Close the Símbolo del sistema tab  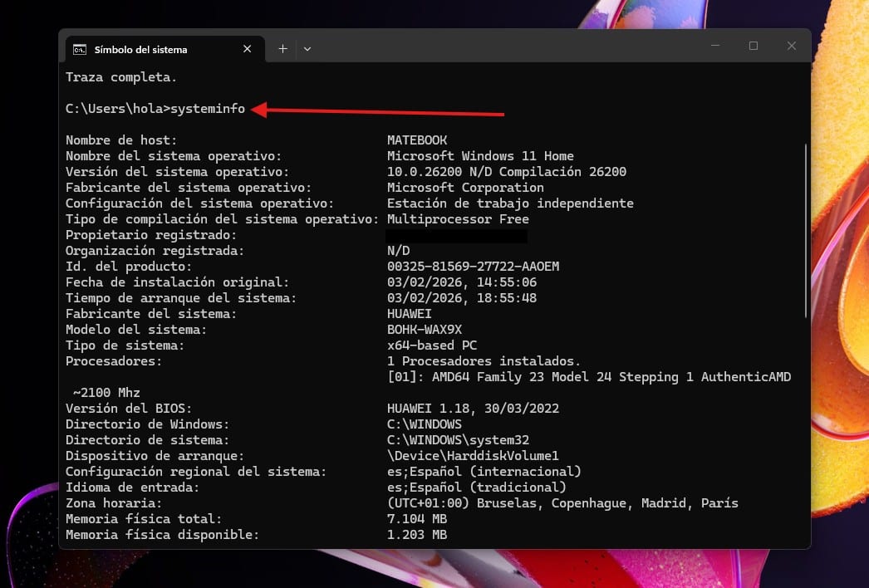[x=248, y=49]
